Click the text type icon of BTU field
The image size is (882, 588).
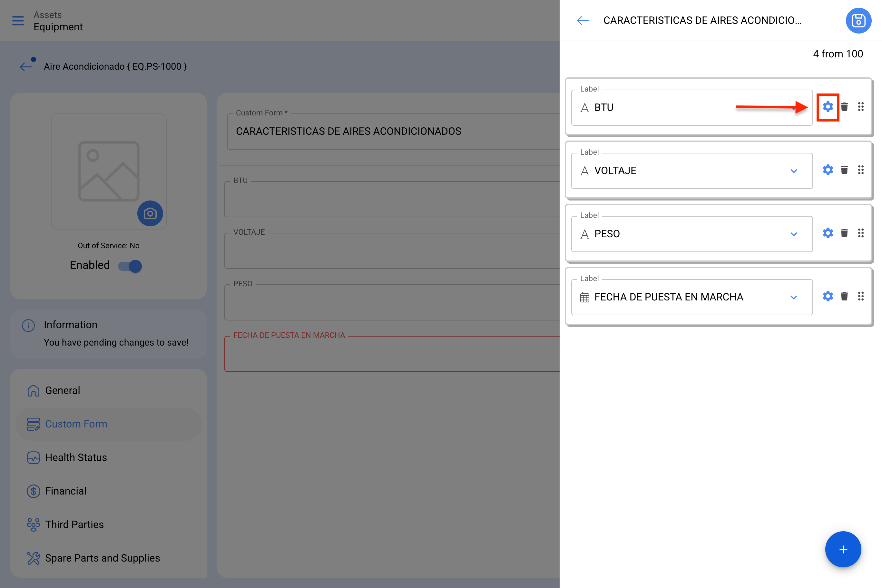(585, 108)
